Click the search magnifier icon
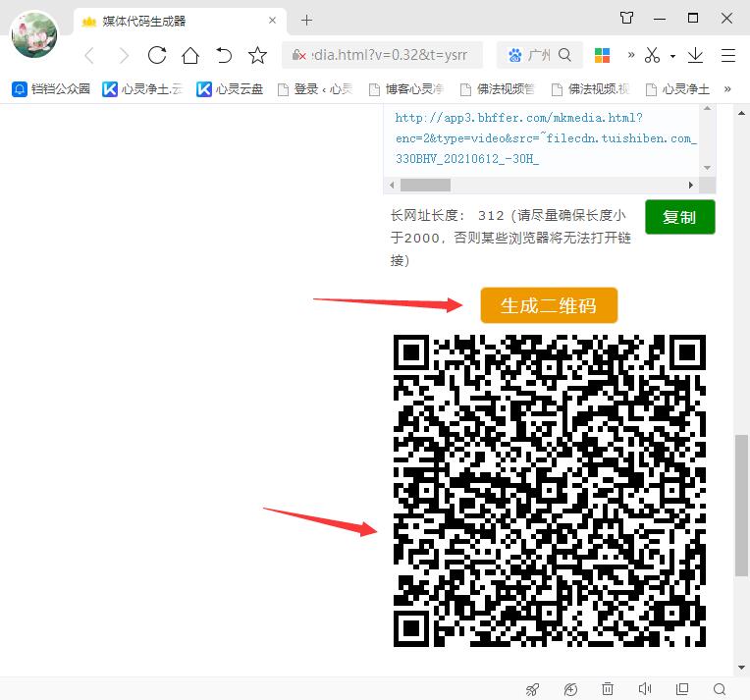750x700 pixels. tap(564, 55)
